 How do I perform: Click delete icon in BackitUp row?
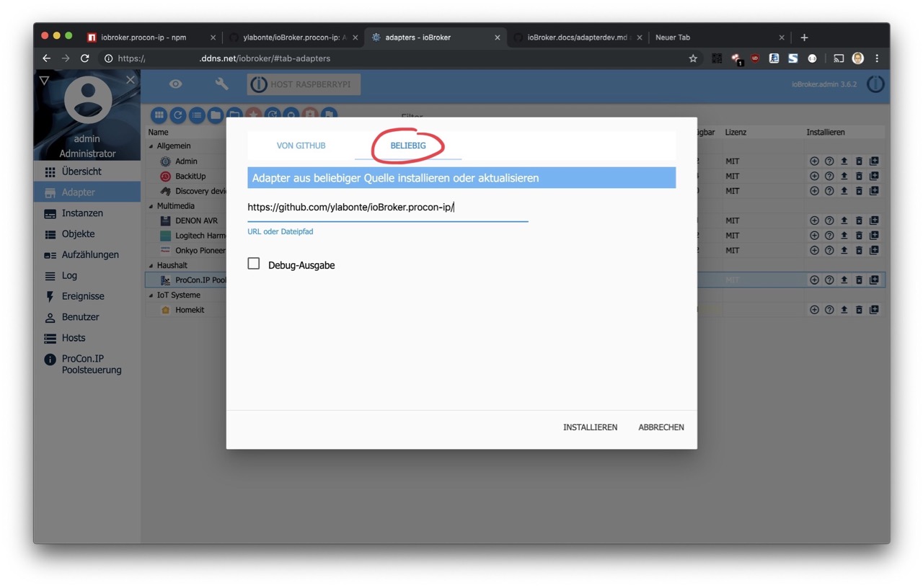(859, 176)
